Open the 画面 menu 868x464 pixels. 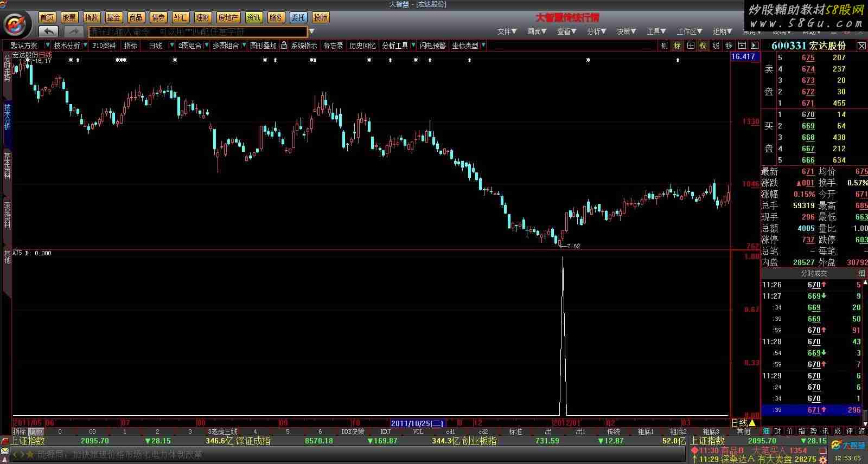click(537, 31)
